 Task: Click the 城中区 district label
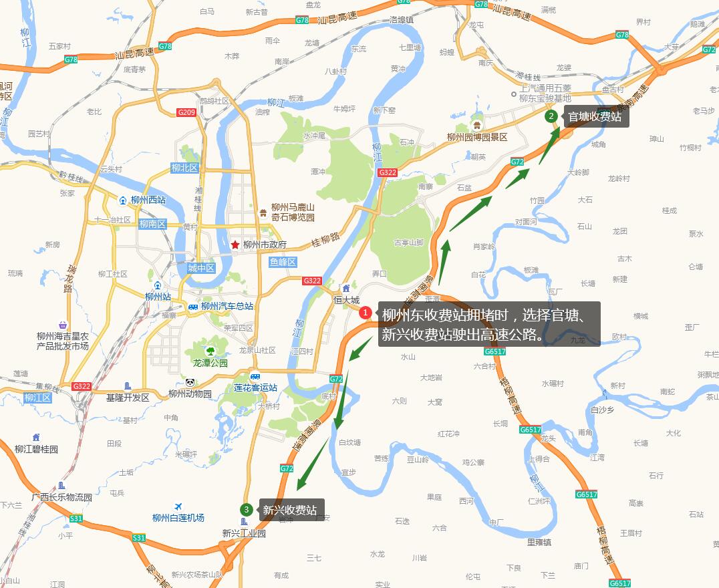[x=201, y=268]
